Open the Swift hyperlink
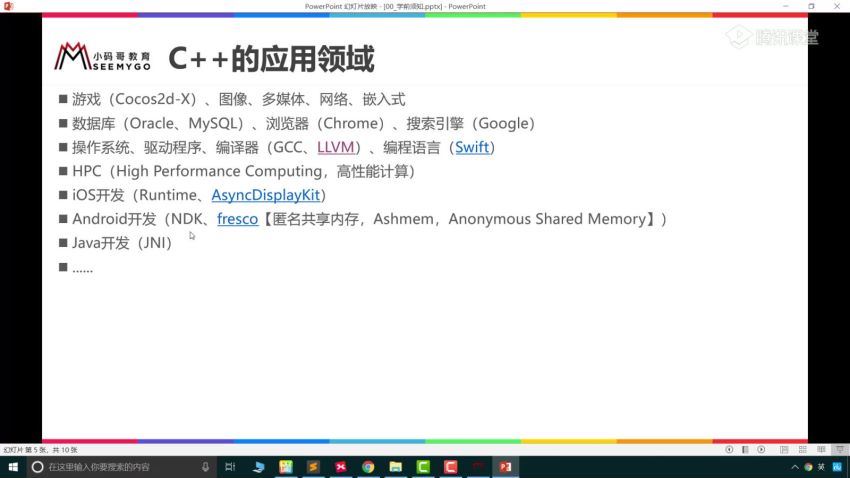 coord(474,147)
